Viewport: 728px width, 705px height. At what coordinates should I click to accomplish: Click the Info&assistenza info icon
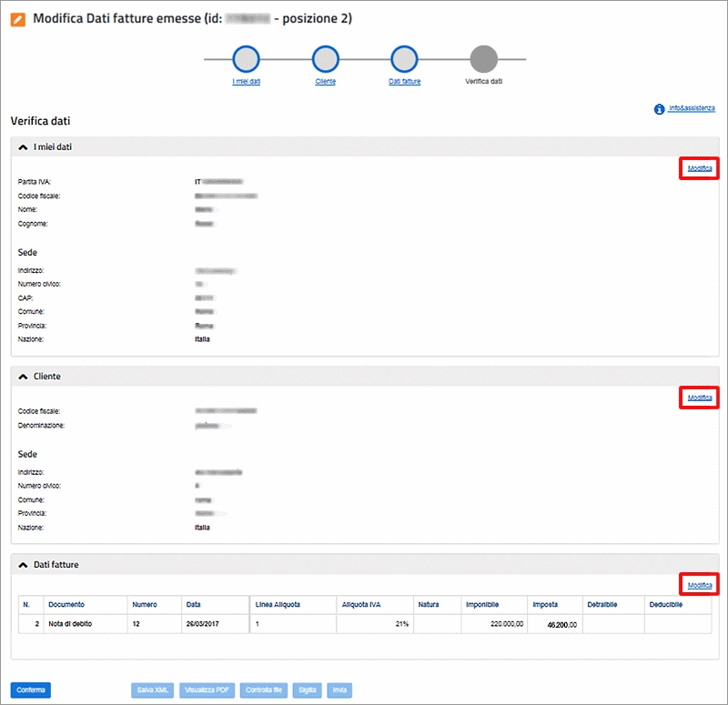click(659, 109)
